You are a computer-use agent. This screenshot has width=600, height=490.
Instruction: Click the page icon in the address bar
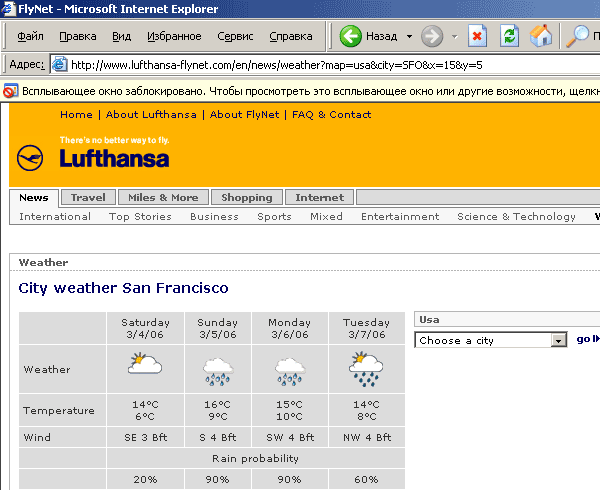click(x=59, y=64)
